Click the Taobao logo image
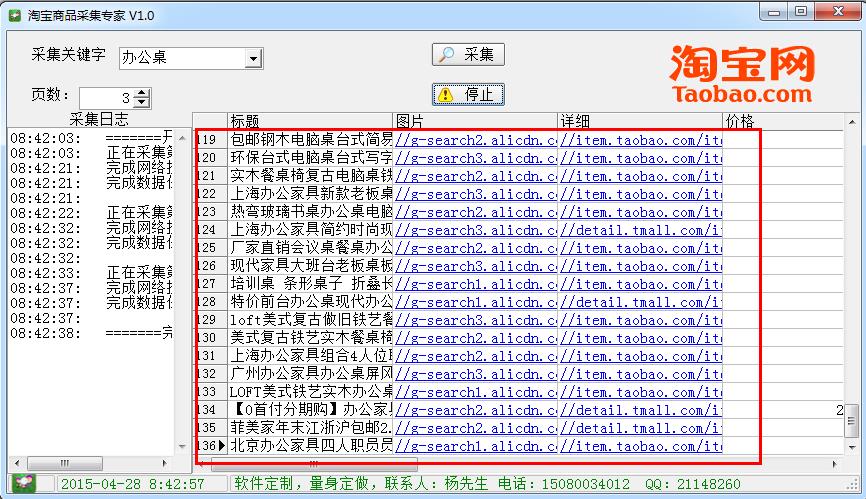This screenshot has height=499, width=866. (x=742, y=74)
